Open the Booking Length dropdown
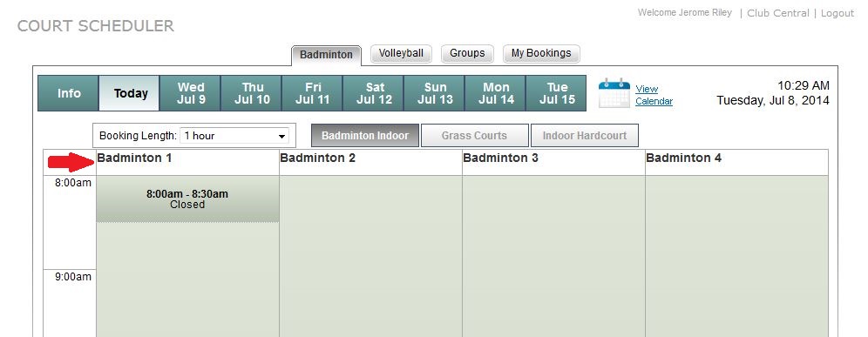 235,136
